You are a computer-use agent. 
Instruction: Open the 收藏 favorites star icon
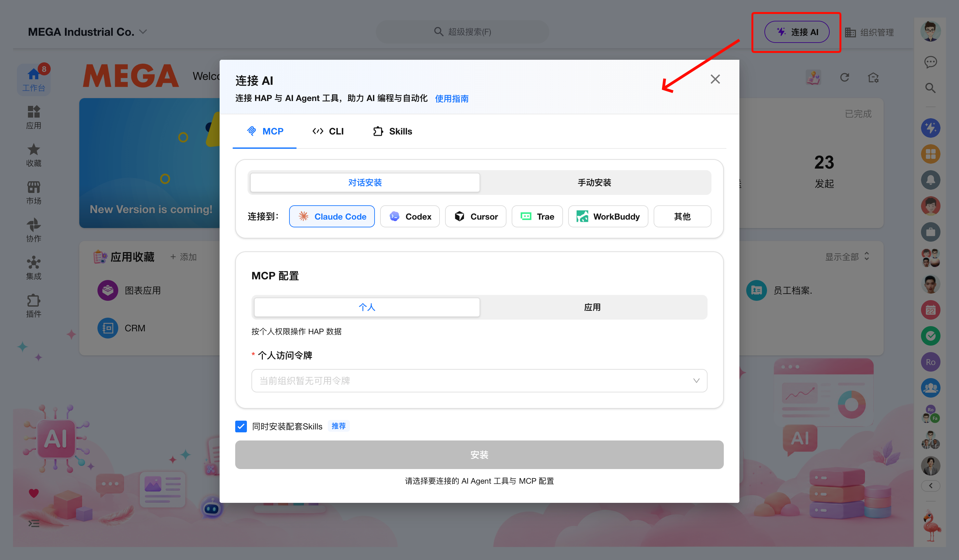(33, 155)
